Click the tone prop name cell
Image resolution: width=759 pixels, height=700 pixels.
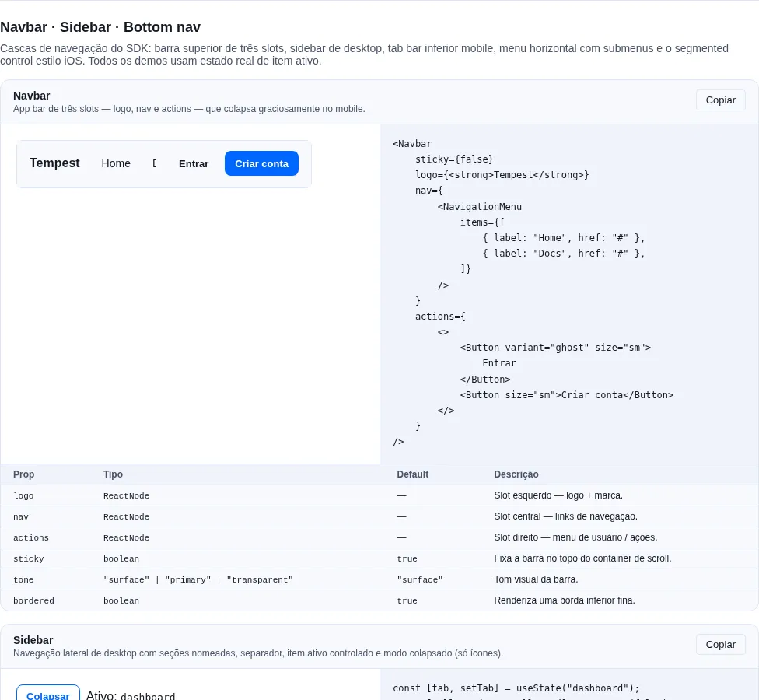[x=23, y=580]
